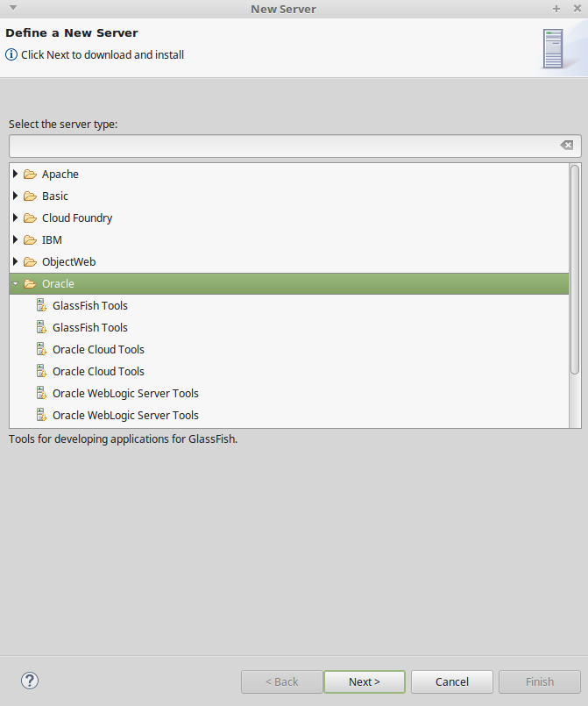Image resolution: width=588 pixels, height=706 pixels.
Task: Click the second GlassFish Tools server icon
Action: click(x=41, y=327)
